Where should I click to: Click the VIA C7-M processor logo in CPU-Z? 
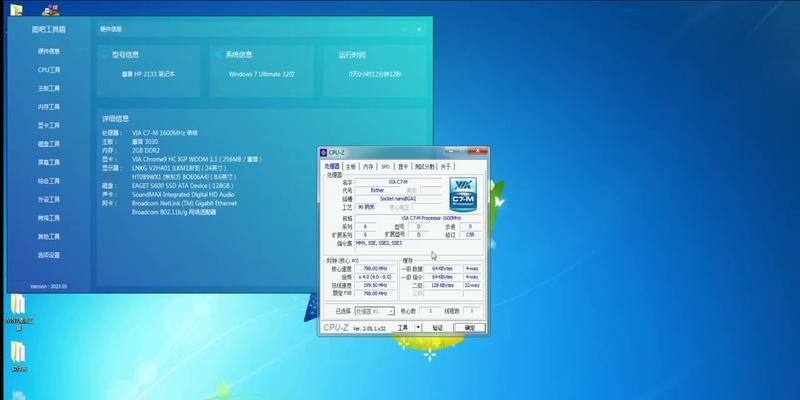point(463,194)
